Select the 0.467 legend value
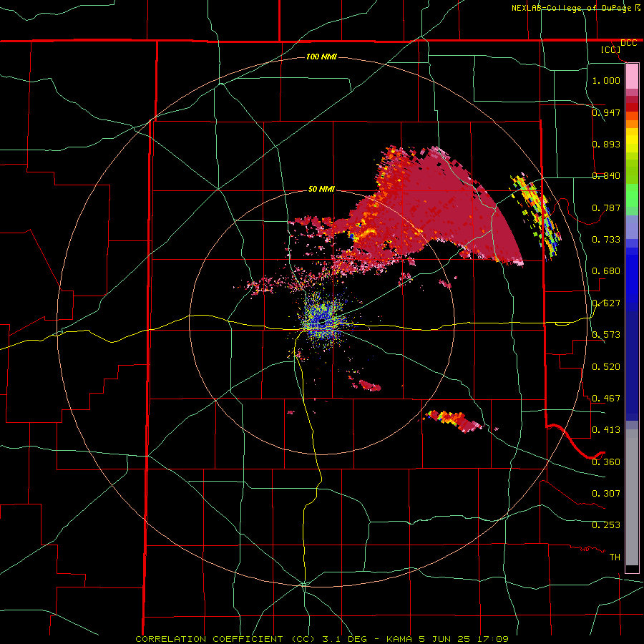 (x=606, y=398)
